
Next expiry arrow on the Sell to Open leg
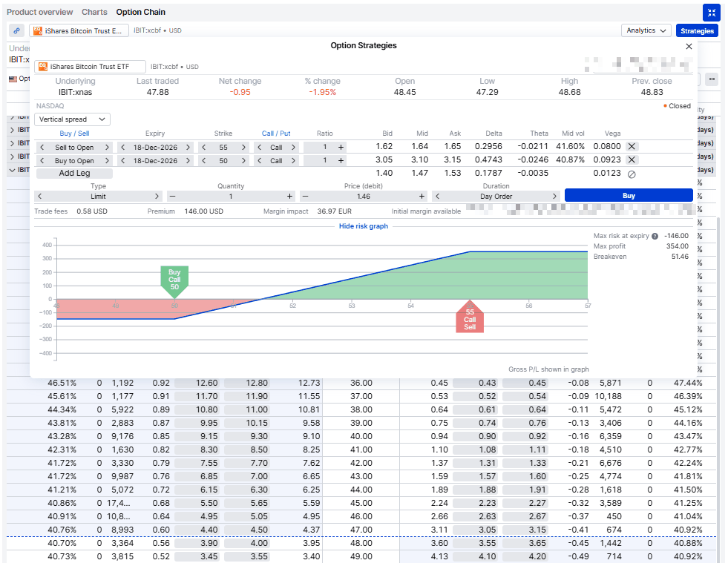pyautogui.click(x=188, y=147)
